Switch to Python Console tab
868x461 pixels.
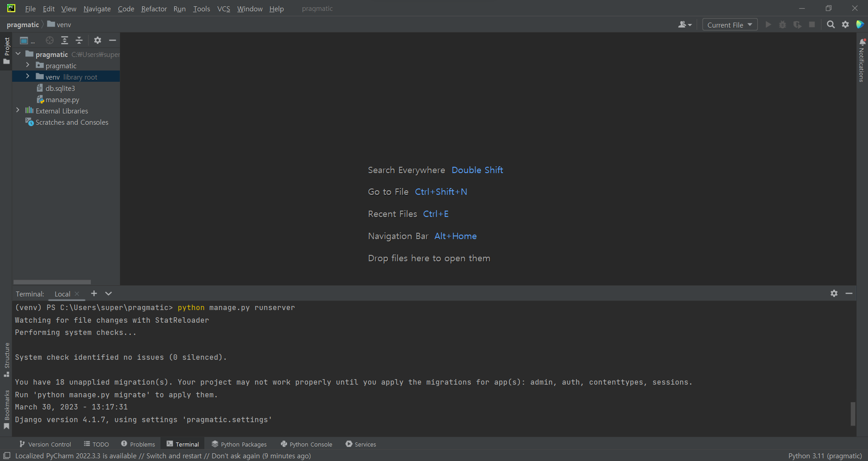pyautogui.click(x=307, y=444)
